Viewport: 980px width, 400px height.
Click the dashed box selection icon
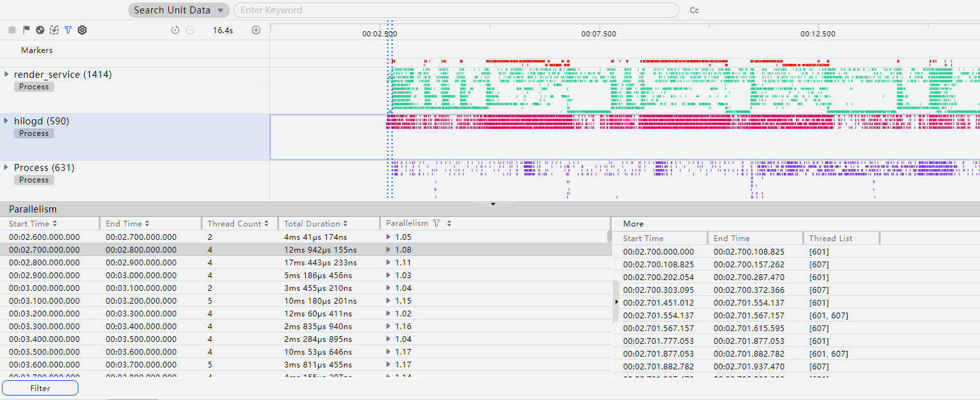click(54, 30)
